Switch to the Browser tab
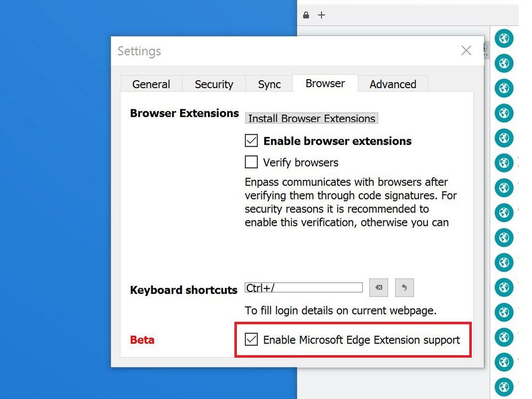 point(324,84)
